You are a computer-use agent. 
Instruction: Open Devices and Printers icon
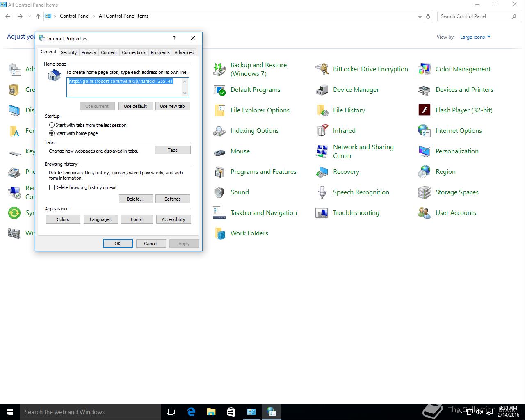[425, 90]
